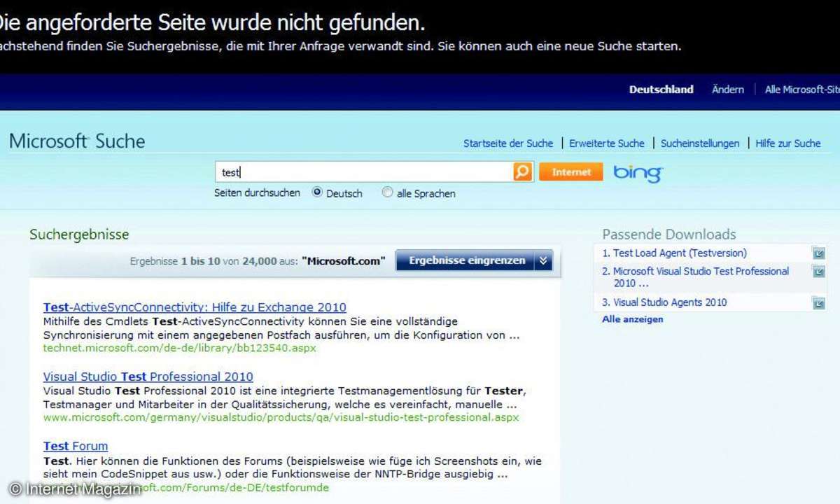
Task: Click the Suchergebnisse heading
Action: [79, 234]
